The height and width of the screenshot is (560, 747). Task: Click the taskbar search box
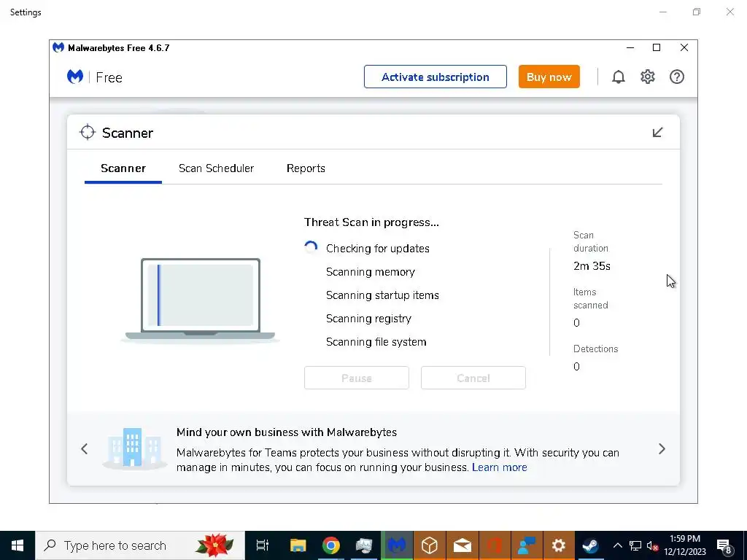[x=140, y=545]
